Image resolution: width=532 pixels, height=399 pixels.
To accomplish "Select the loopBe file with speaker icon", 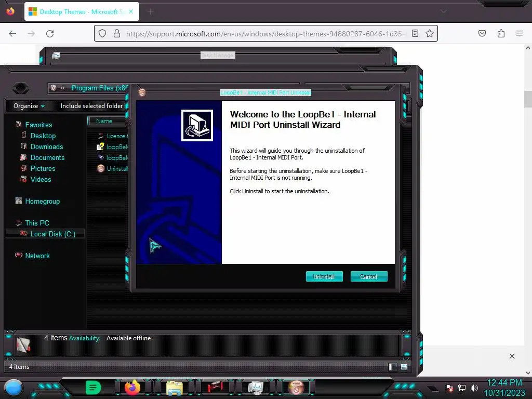I will tap(112, 157).
